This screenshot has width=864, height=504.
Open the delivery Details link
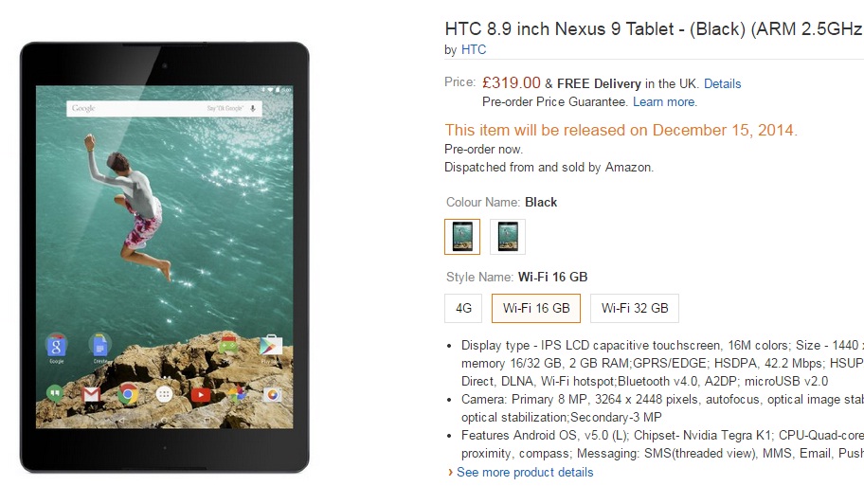click(x=723, y=83)
